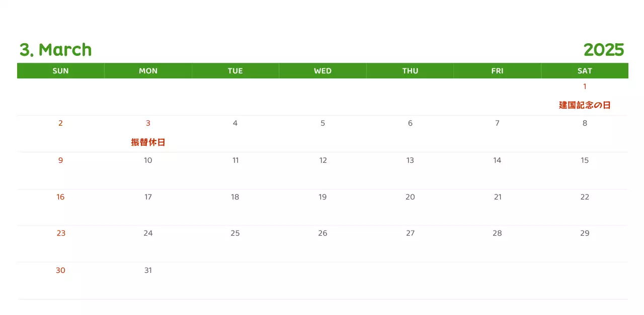Click the "3. March" month title
This screenshot has width=644, height=315.
click(x=55, y=50)
